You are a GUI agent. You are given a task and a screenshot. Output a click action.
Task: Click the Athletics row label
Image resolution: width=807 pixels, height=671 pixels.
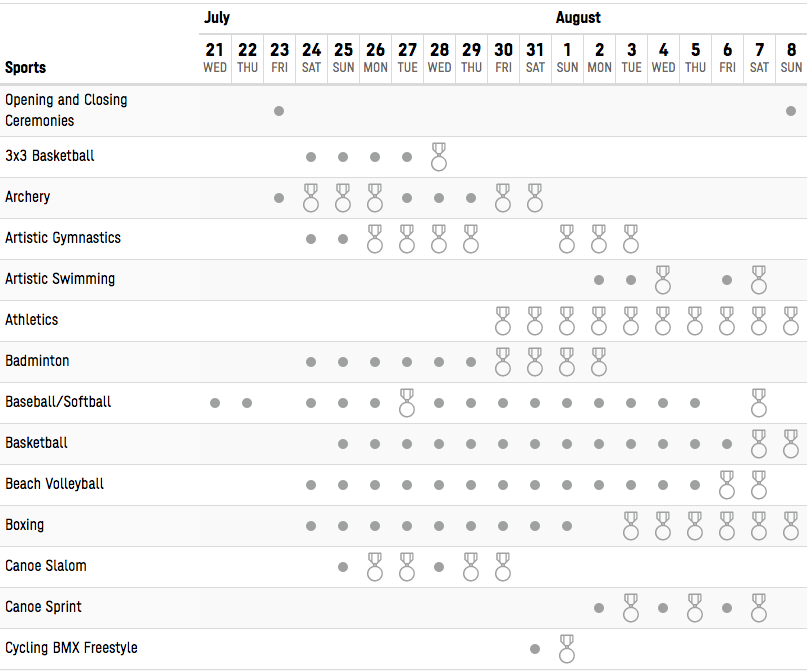point(32,320)
